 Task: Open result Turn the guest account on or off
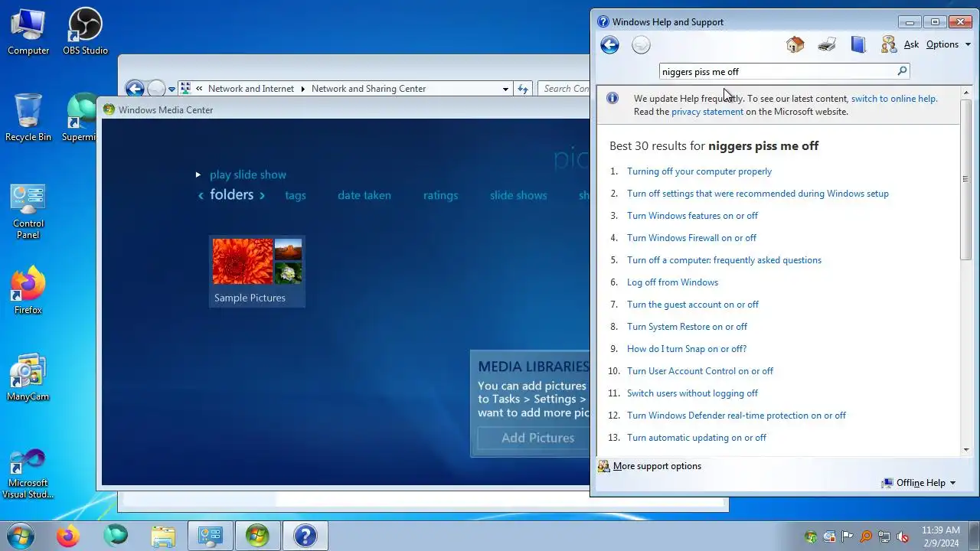point(693,305)
